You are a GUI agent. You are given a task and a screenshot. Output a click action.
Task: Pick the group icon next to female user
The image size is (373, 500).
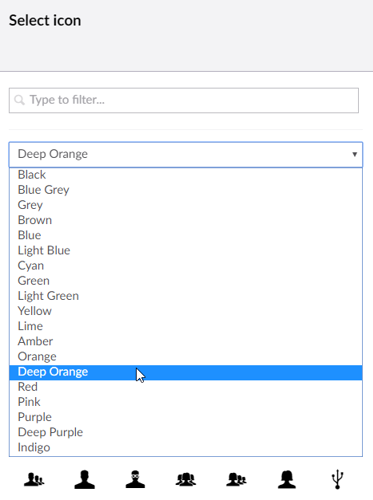[236, 479]
